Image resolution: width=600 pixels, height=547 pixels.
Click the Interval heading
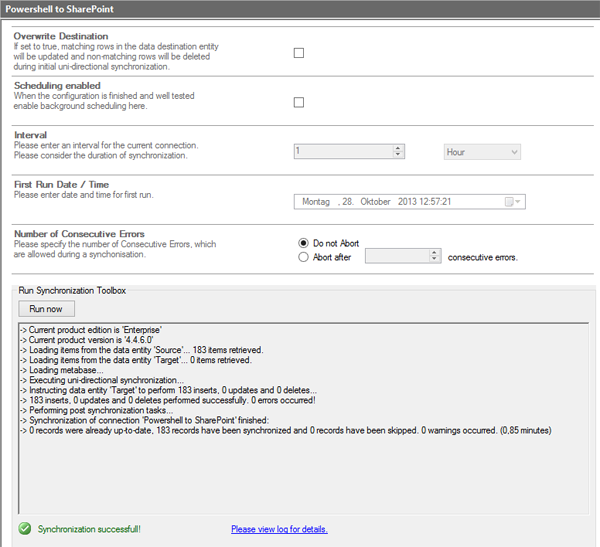click(x=31, y=135)
